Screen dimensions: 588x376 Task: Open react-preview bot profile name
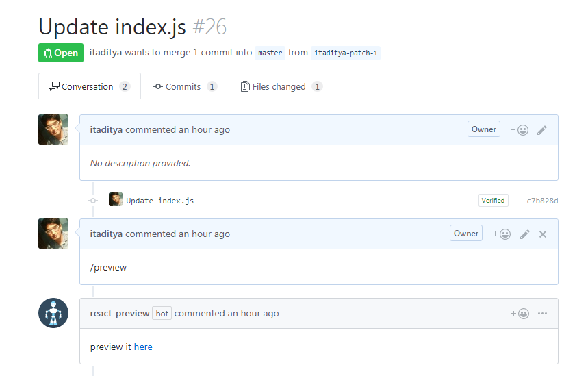click(120, 314)
